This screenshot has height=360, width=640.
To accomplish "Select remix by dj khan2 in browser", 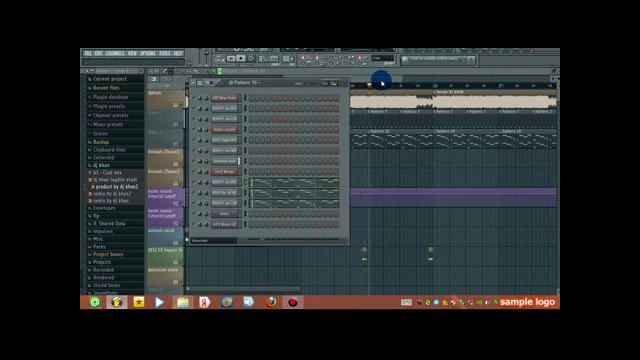I will (x=112, y=194).
